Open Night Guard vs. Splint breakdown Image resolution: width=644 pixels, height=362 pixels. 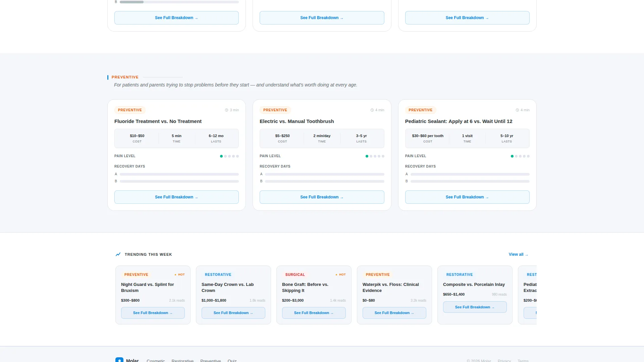click(153, 313)
